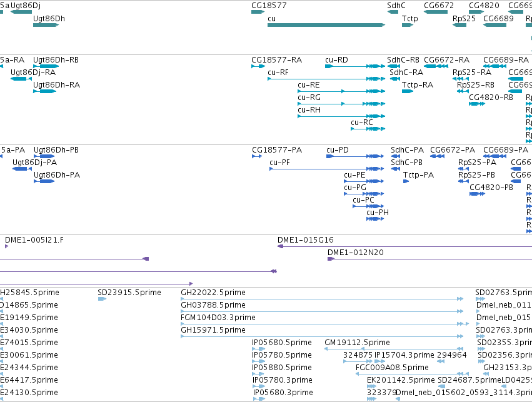Select EST IP15704.3prime
This screenshot has width=532, height=402.
pos(379,361)
